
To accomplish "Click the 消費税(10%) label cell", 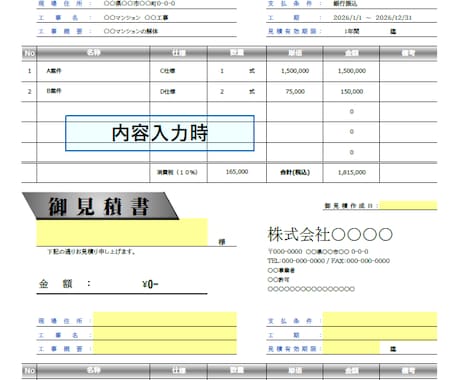I will pos(178,172).
